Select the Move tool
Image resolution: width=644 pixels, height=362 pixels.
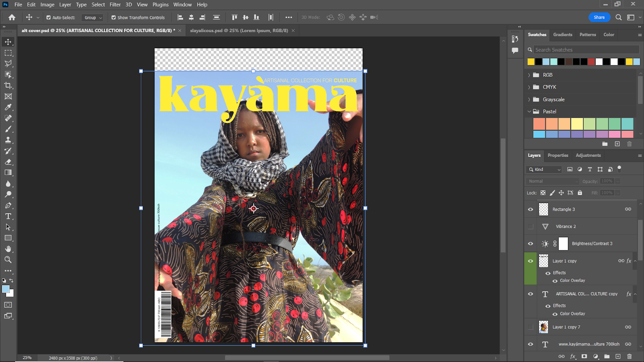coord(8,42)
